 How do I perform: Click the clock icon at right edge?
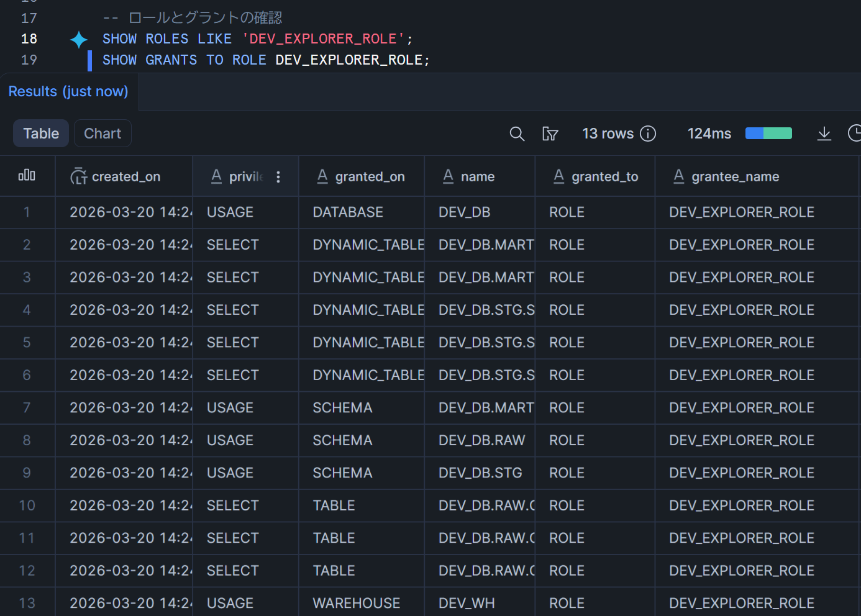854,133
